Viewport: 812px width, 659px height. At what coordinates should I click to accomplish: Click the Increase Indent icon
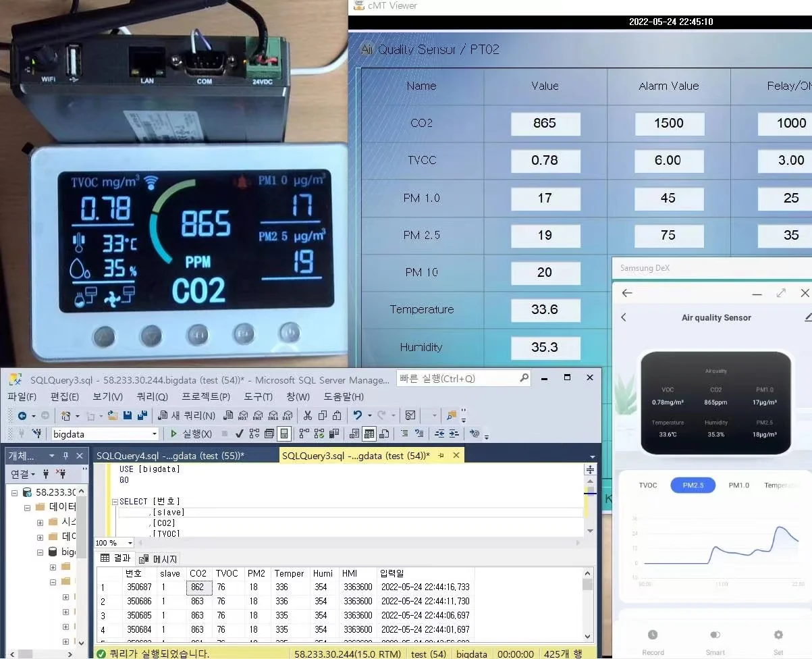pos(454,433)
